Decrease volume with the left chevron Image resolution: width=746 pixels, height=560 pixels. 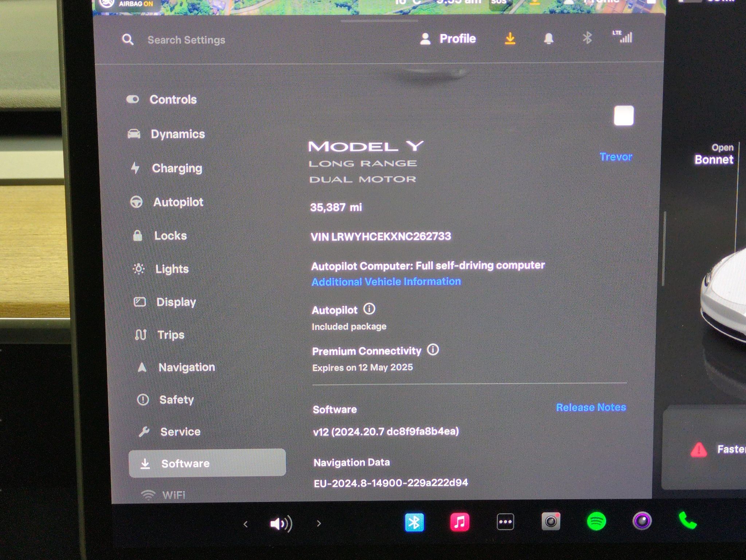point(246,524)
